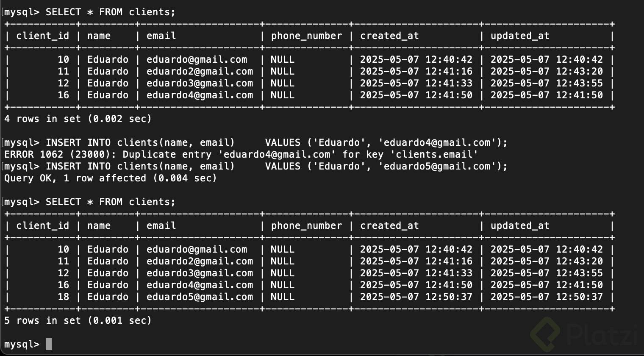The image size is (644, 356).
Task: Click the first SELECT * FROM clients command
Action: point(110,12)
